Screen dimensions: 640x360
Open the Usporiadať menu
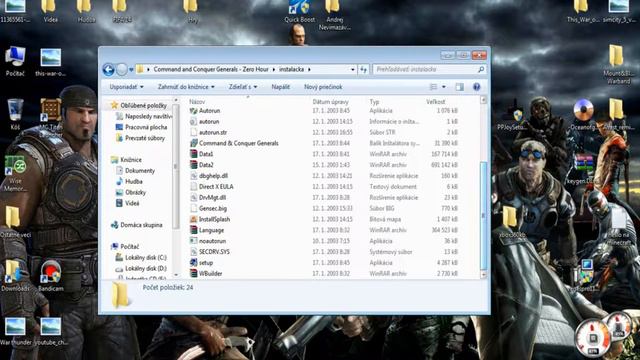tap(127, 87)
